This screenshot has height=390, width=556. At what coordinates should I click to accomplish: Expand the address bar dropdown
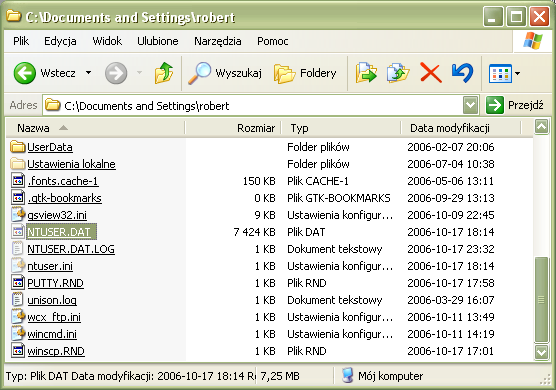tap(471, 105)
